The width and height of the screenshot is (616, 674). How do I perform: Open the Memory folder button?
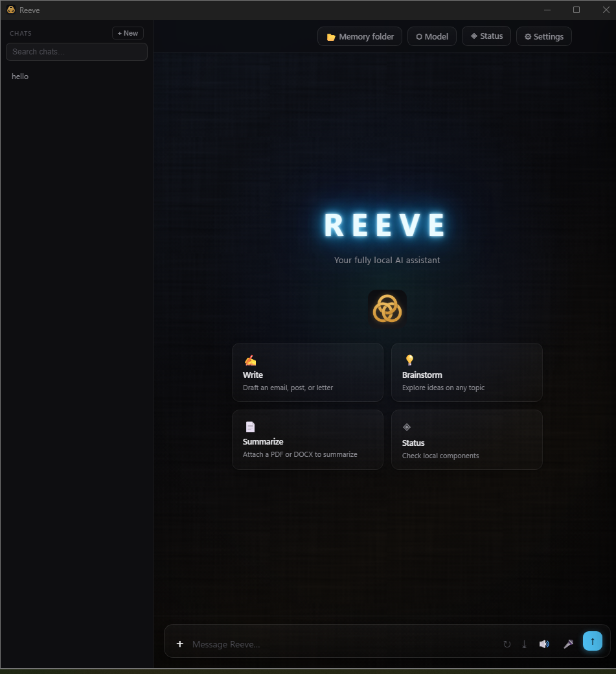pos(359,36)
